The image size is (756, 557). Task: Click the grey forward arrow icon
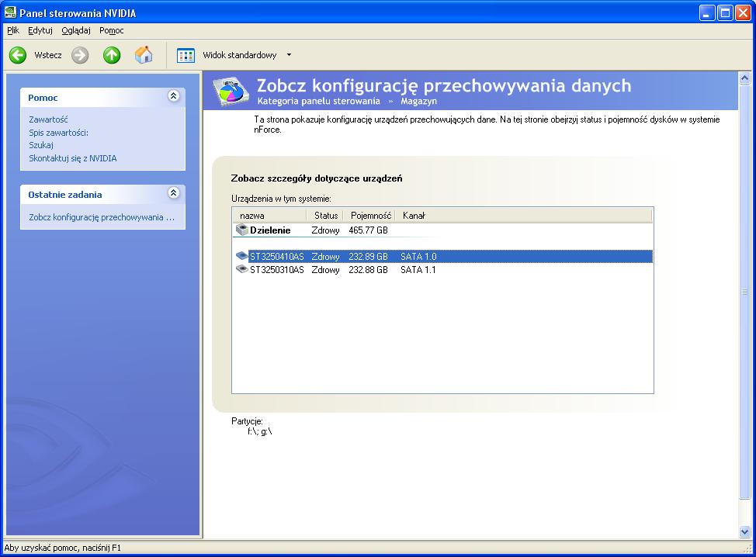click(x=80, y=55)
